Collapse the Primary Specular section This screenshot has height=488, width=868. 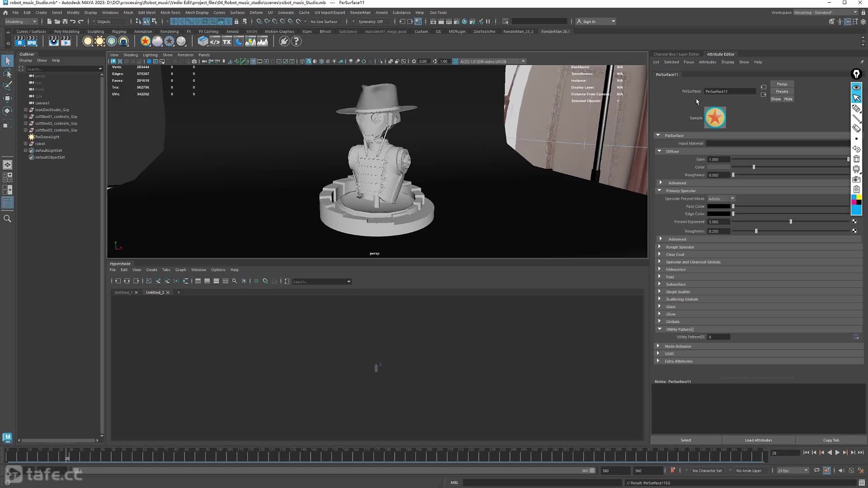pos(660,190)
